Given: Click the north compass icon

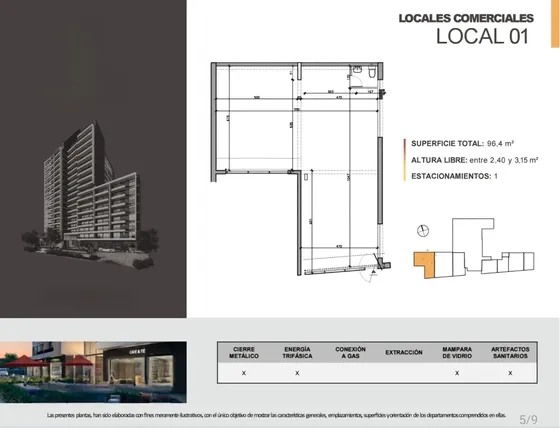Looking at the screenshot, I should click(423, 231).
